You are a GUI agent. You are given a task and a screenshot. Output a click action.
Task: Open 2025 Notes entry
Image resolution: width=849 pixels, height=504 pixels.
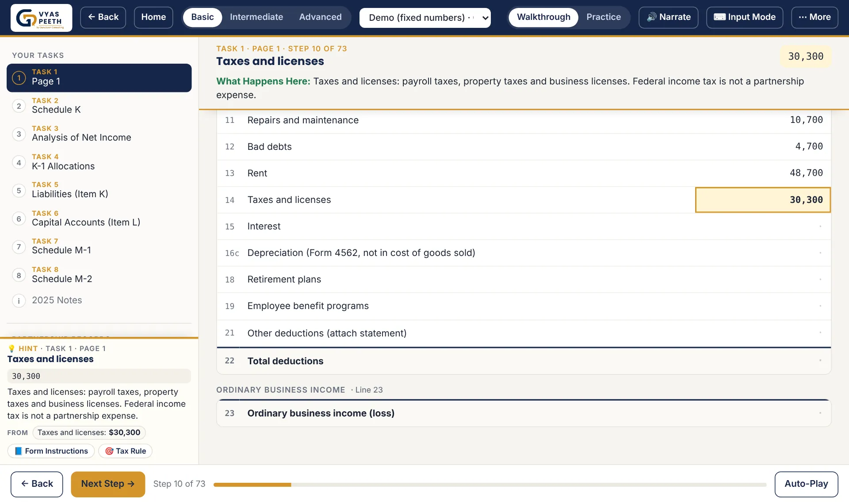point(99,301)
